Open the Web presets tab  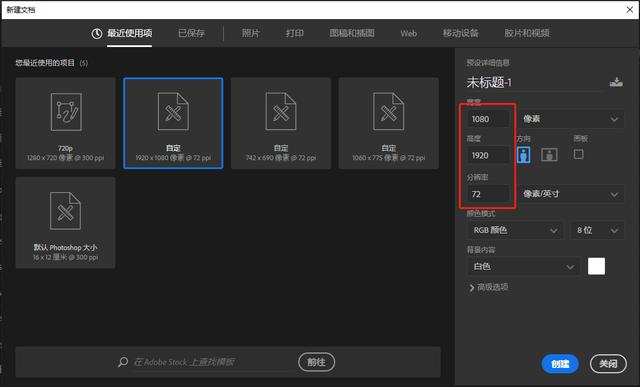[x=409, y=33]
